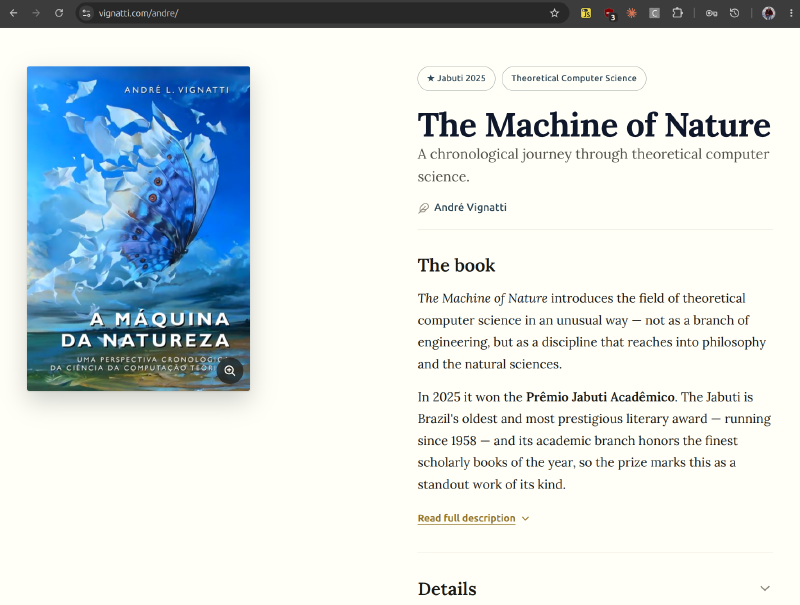Click the Theoretical Computer Science tag
The image size is (800, 605).
[574, 78]
